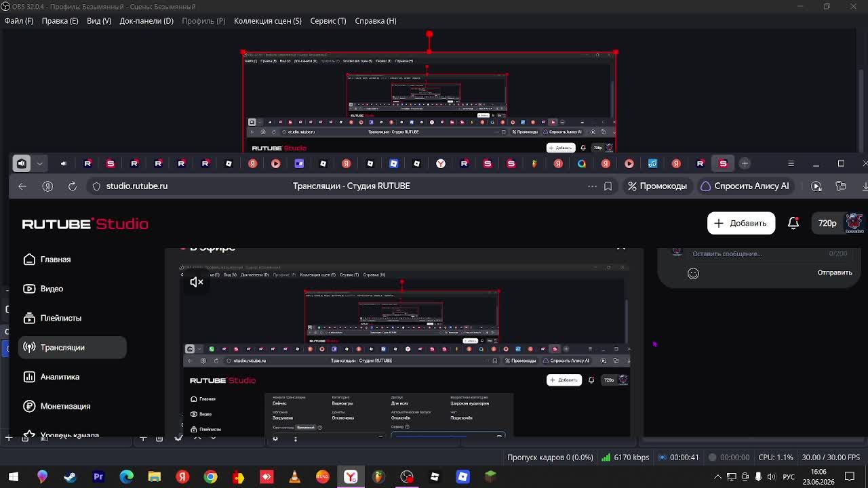Go back in the browser
Viewport: 868px width, 488px height.
[x=22, y=186]
